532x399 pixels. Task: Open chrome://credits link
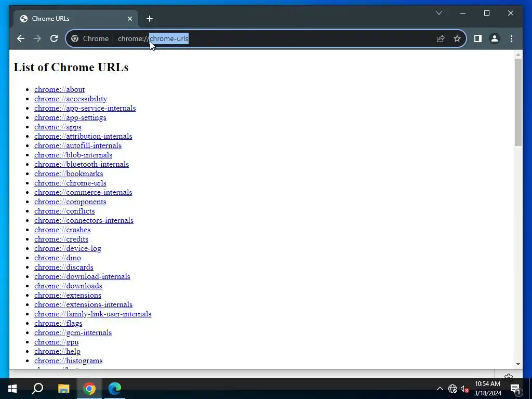click(x=61, y=239)
